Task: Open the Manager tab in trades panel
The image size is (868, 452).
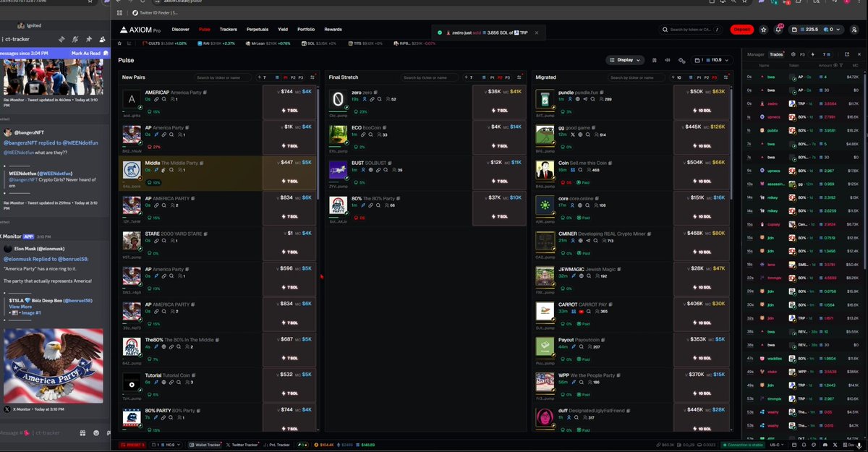Action: pos(755,54)
